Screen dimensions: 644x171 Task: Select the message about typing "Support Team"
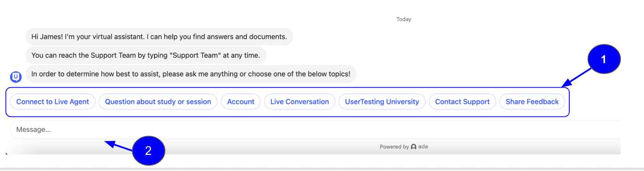[146, 56]
